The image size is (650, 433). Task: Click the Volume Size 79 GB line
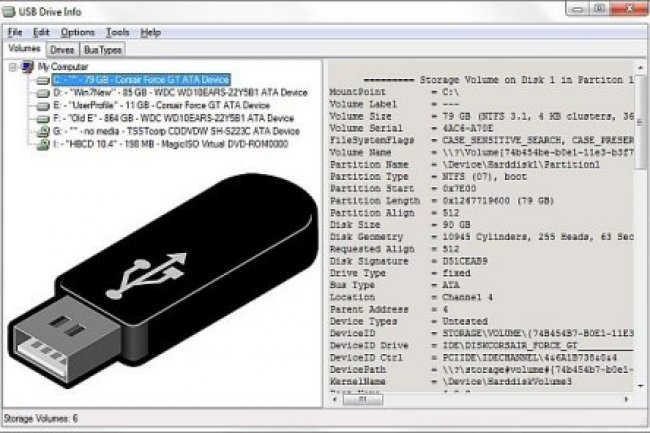pos(481,116)
